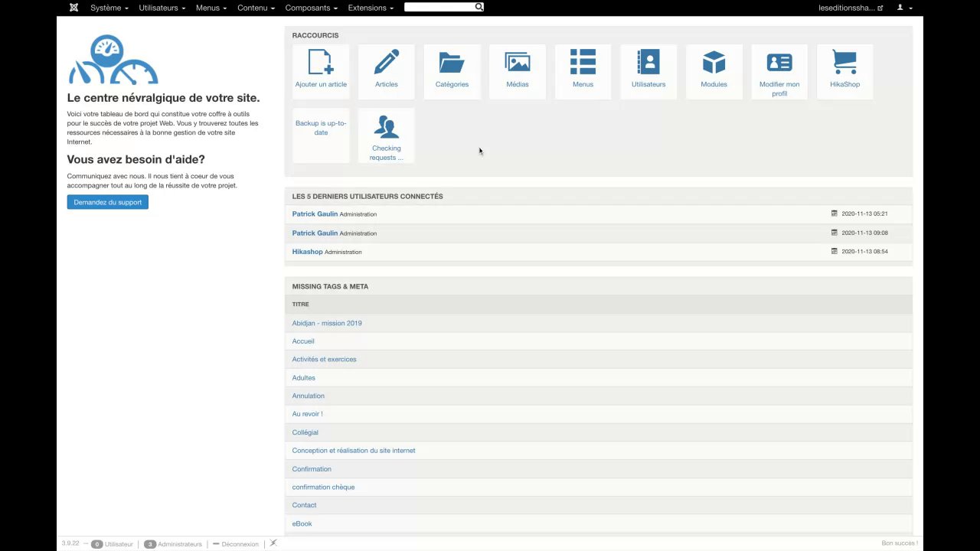This screenshot has height=551, width=980.
Task: Open Activités et exercices article
Action: [x=324, y=359]
